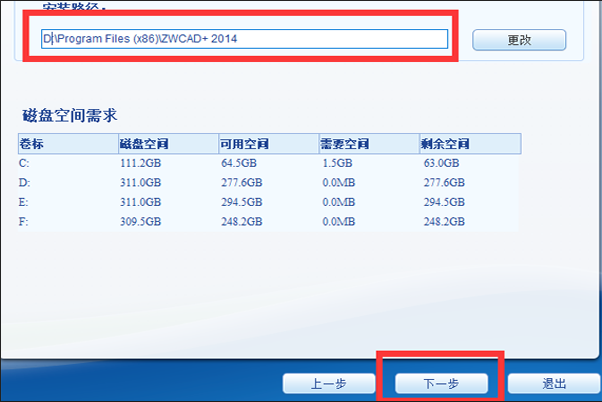Screen dimensions: 602x402
Task: Click D: row's 311.0GB disk space
Action: [x=141, y=182]
